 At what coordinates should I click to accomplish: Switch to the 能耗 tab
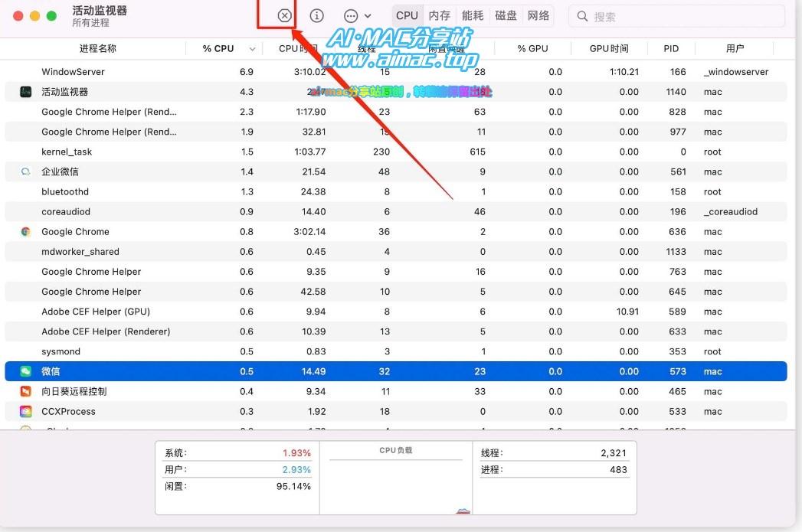pyautogui.click(x=473, y=16)
